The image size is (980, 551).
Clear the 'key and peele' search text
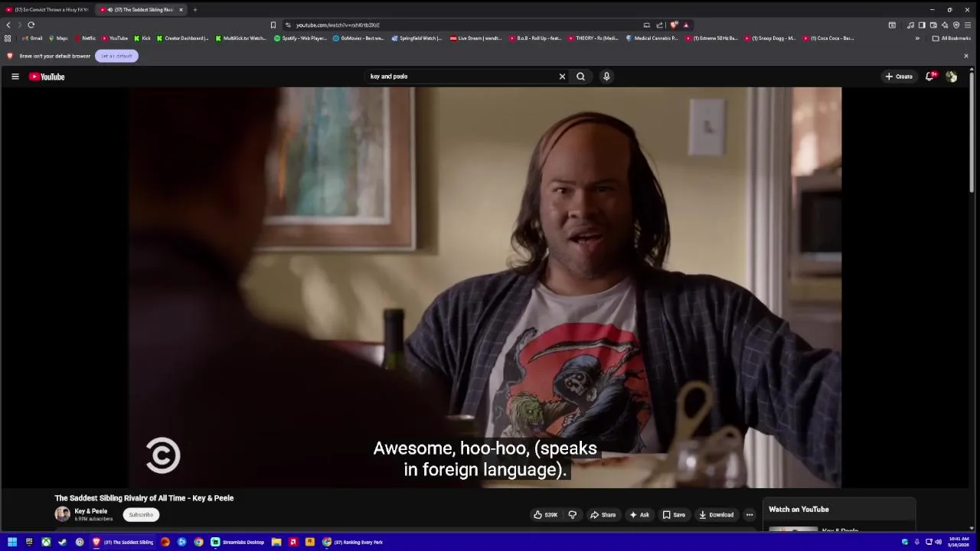562,77
